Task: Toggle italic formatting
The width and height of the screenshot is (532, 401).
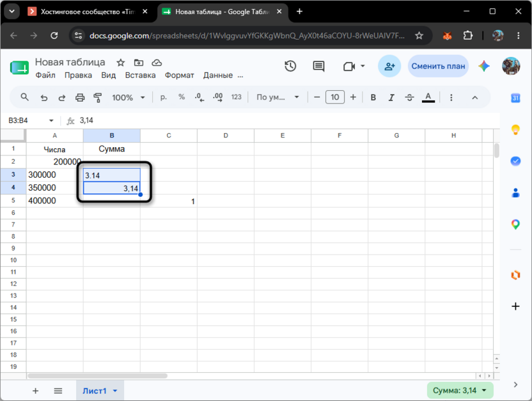Action: [391, 98]
